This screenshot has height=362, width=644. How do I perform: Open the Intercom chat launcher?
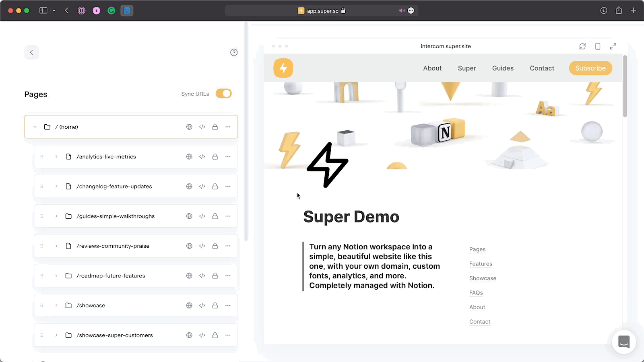point(624,342)
